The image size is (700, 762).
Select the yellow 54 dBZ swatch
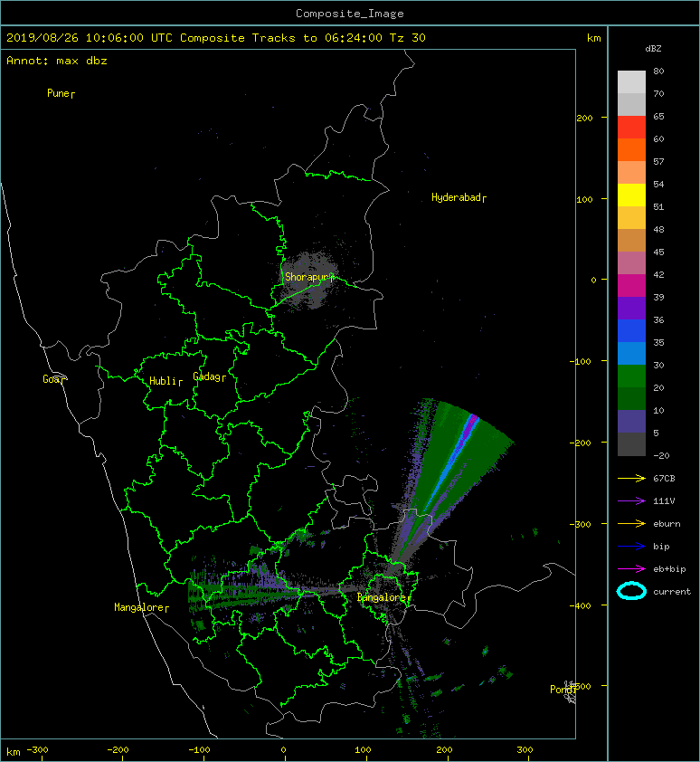pos(631,195)
